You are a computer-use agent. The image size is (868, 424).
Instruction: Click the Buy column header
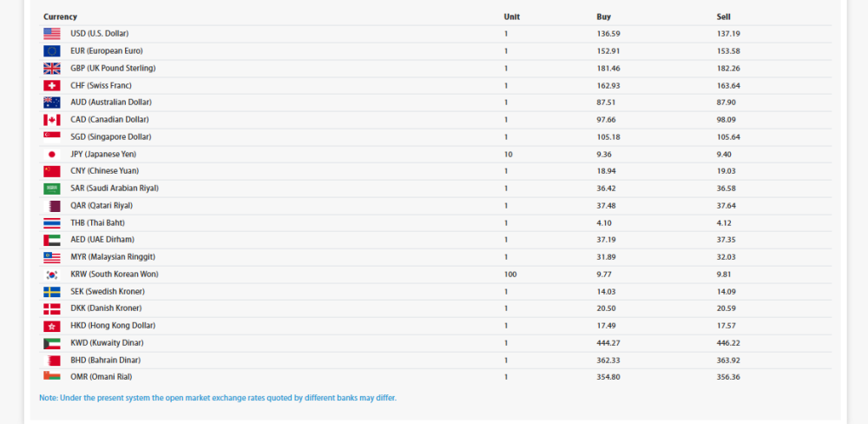pos(604,17)
